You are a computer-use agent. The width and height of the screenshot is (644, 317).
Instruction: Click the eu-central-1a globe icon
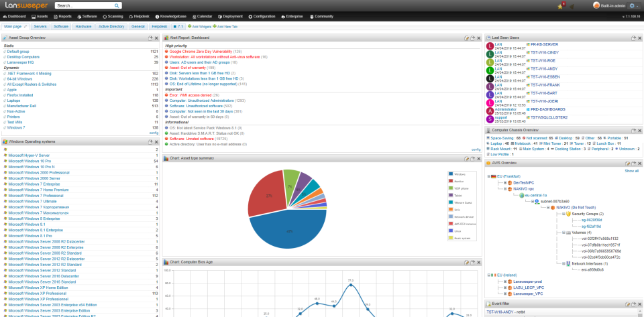(522, 196)
